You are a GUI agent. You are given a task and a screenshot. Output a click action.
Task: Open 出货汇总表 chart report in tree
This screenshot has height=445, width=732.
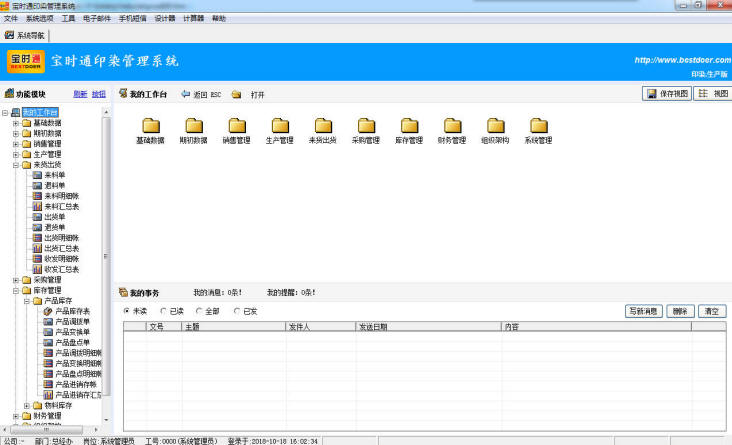point(62,248)
